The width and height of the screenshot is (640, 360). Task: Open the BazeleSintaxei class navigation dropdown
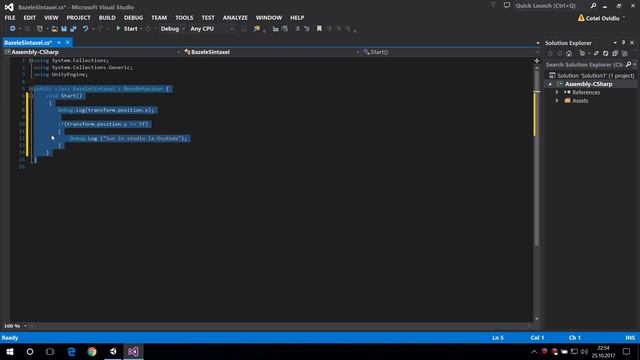[272, 52]
